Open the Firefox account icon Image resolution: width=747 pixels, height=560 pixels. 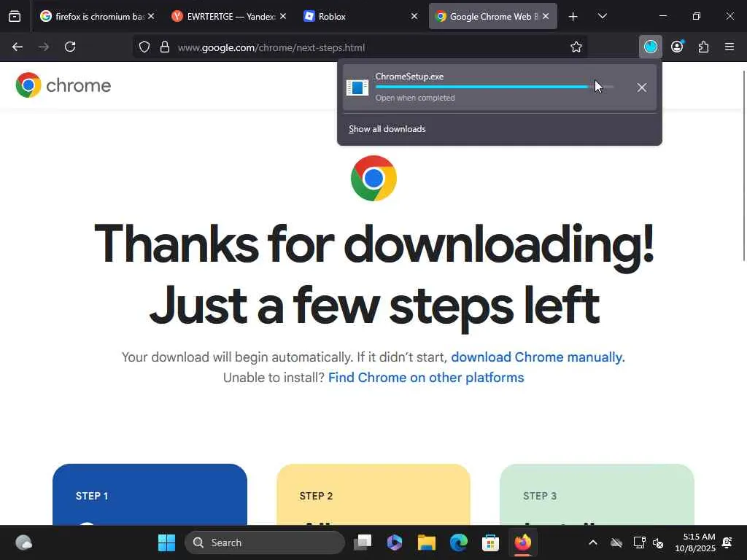tap(677, 47)
